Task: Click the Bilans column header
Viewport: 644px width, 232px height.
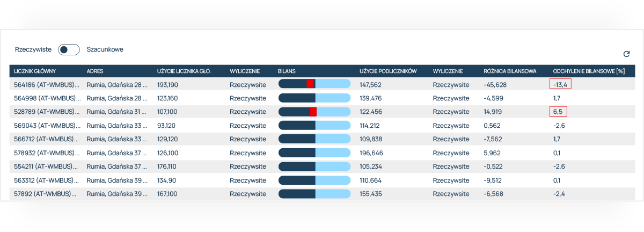Action: [x=287, y=71]
